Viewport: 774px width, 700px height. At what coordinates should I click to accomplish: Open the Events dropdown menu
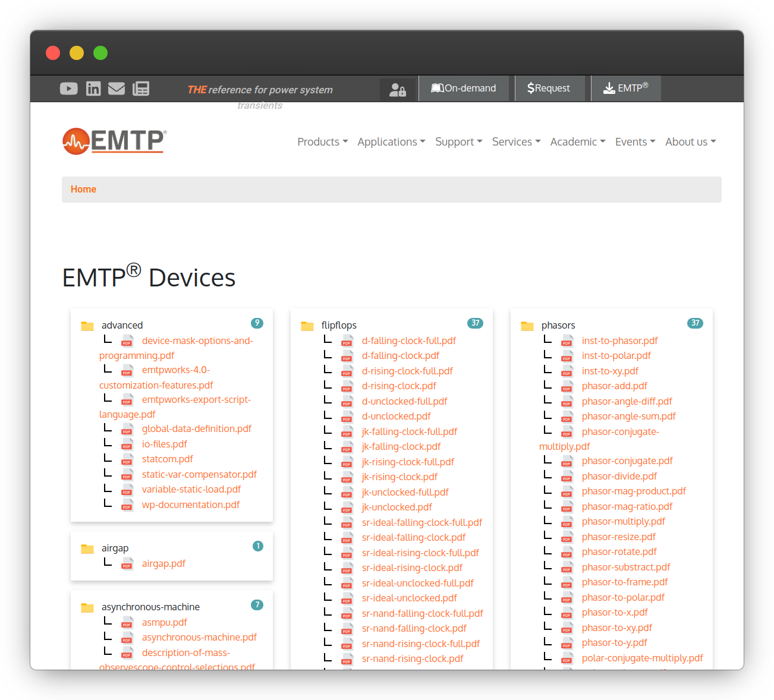(635, 142)
